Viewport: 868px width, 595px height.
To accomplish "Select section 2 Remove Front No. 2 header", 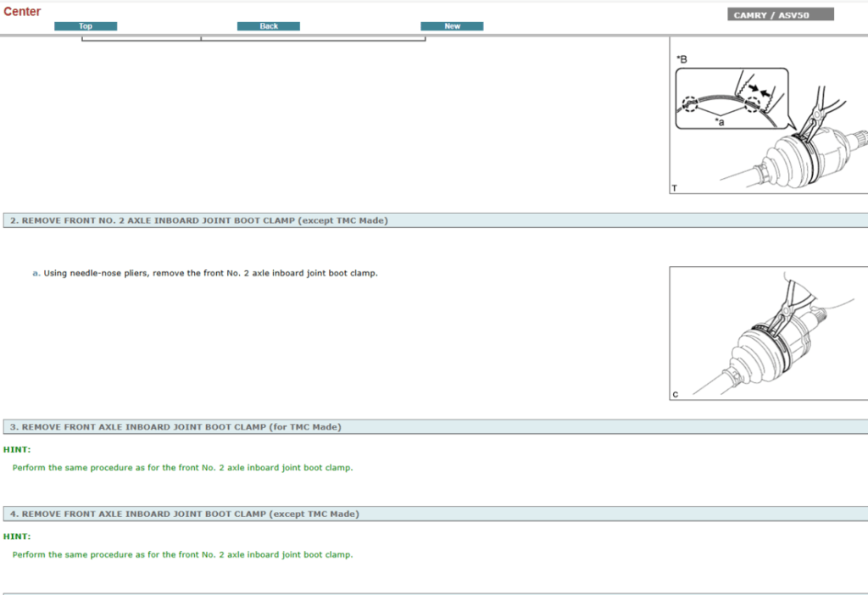I will tap(199, 220).
